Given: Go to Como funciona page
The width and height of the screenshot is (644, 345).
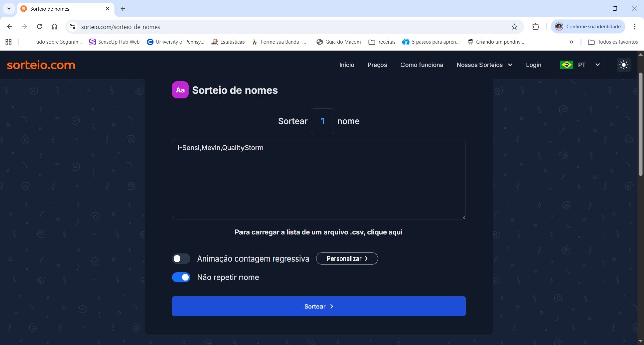Looking at the screenshot, I should pyautogui.click(x=422, y=65).
